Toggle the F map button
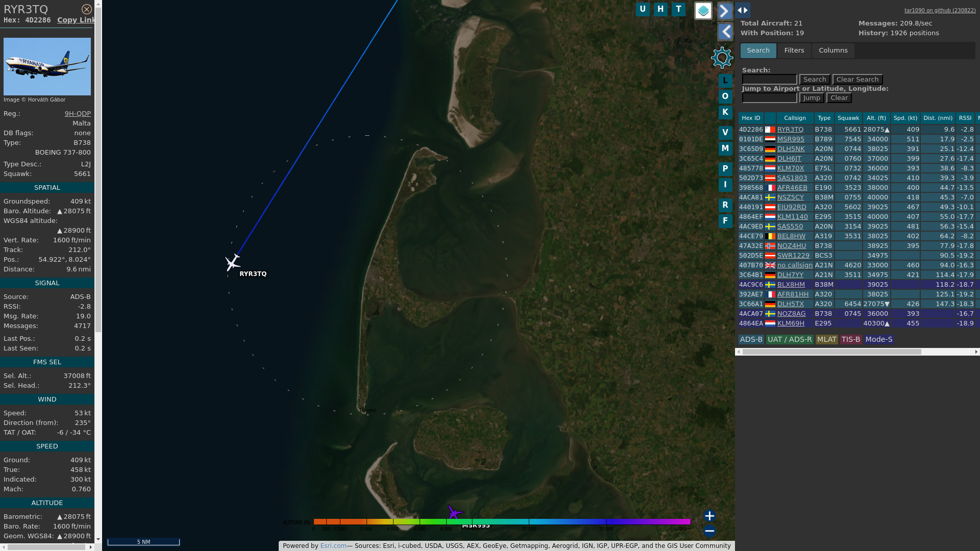 point(725,221)
